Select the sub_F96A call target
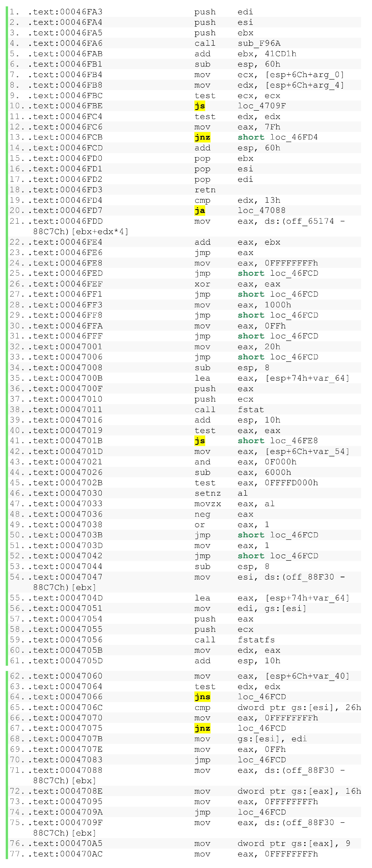The image size is (372, 868). pos(259,43)
